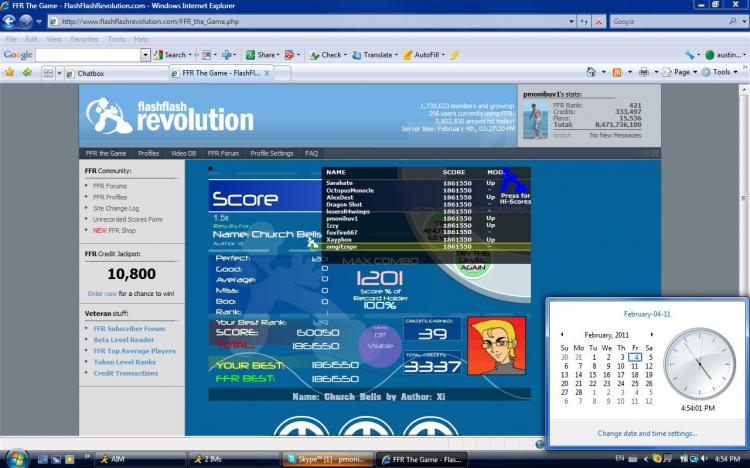
Task: Click the Google Toolbar Search button
Action: pos(170,55)
